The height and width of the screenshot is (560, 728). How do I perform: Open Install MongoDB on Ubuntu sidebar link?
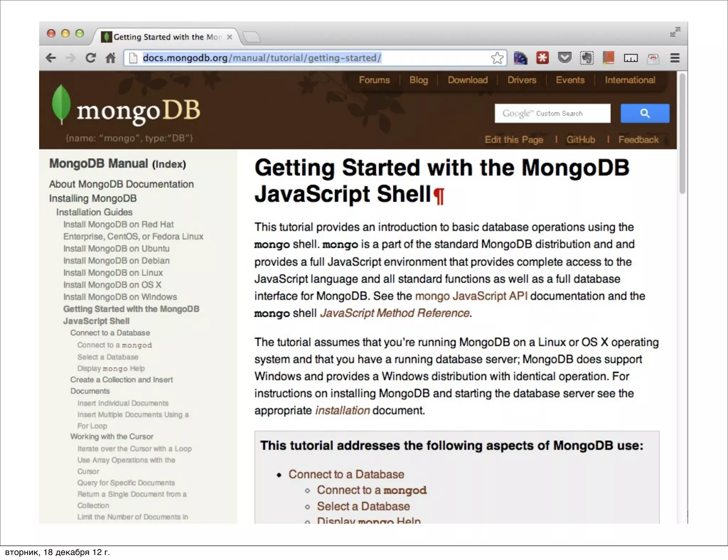click(116, 249)
